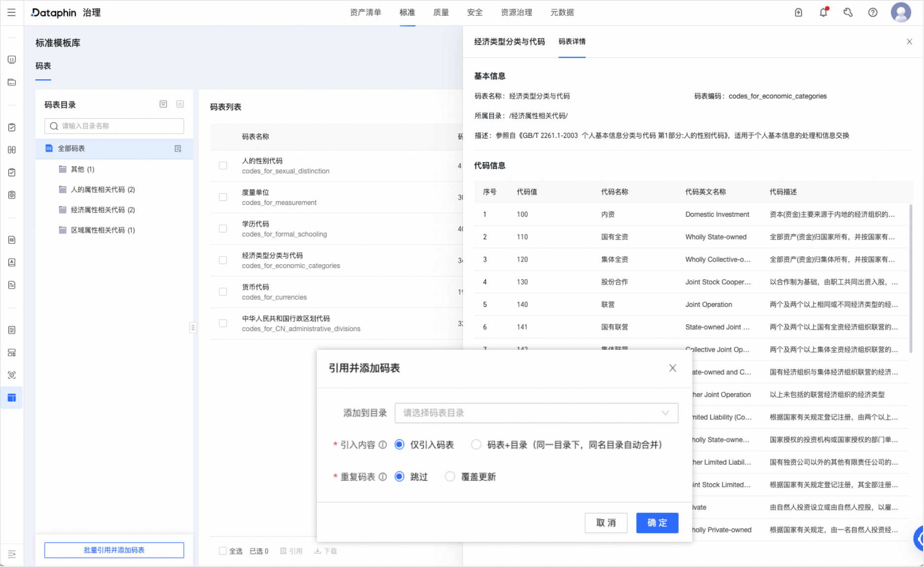Select the 码表详情 tab
The width and height of the screenshot is (924, 567).
point(571,42)
